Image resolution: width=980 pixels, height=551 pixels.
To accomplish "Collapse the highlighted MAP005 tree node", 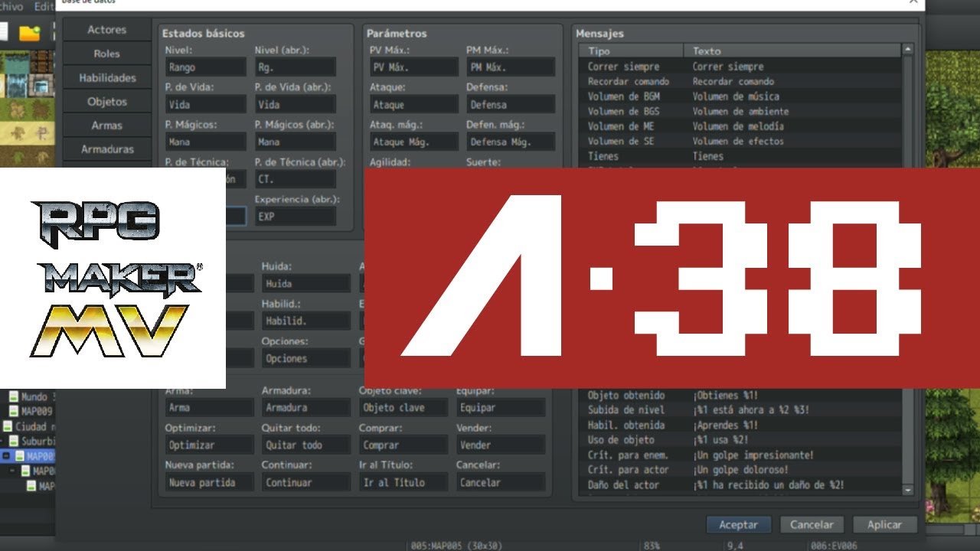I will tap(6, 456).
